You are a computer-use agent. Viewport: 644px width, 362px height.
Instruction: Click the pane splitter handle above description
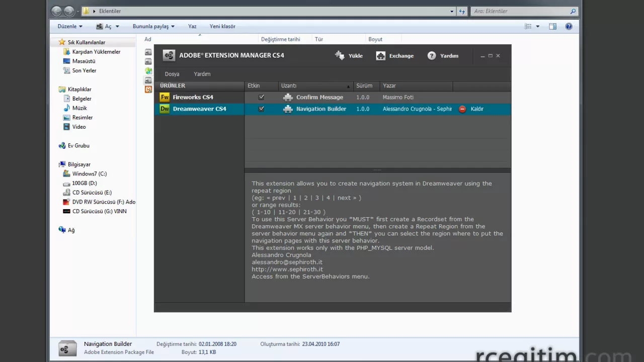377,170
